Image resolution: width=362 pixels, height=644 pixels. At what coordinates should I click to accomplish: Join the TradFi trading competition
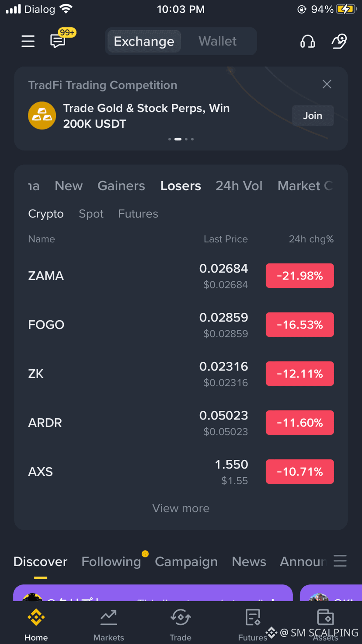click(313, 115)
